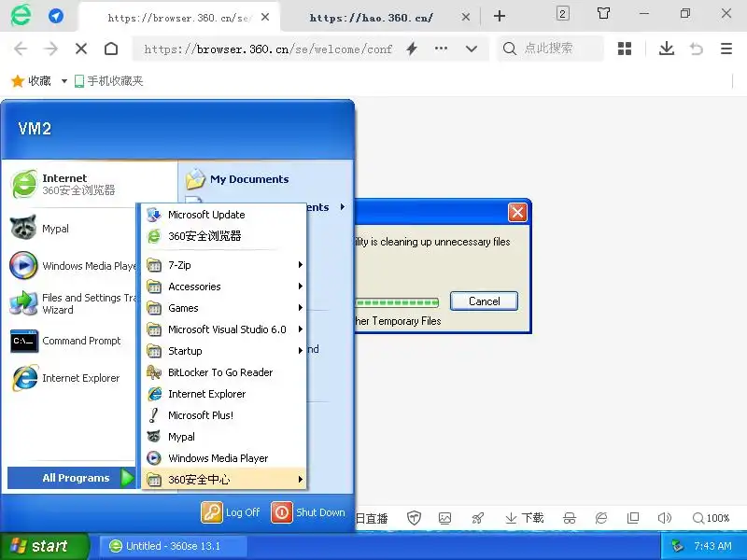747x560 pixels.
Task: Click the tab count indicator showing 2
Action: point(563,13)
